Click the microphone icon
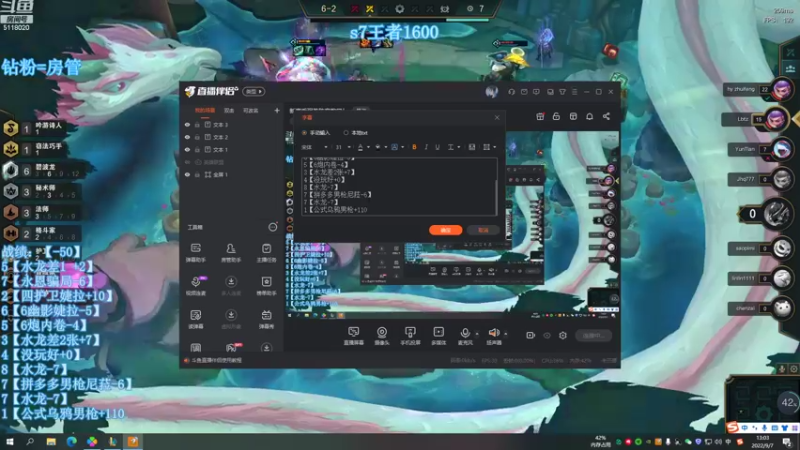This screenshot has height=450, width=800. coord(465,333)
